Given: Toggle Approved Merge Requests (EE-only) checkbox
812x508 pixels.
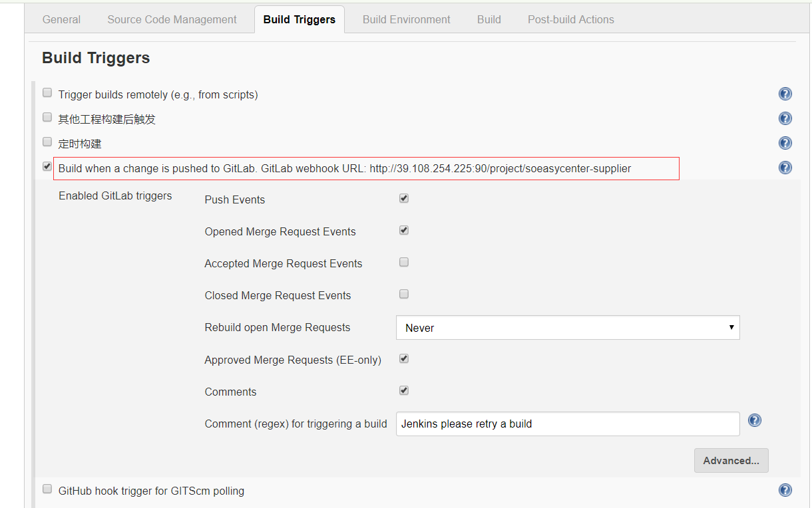Looking at the screenshot, I should (x=404, y=358).
